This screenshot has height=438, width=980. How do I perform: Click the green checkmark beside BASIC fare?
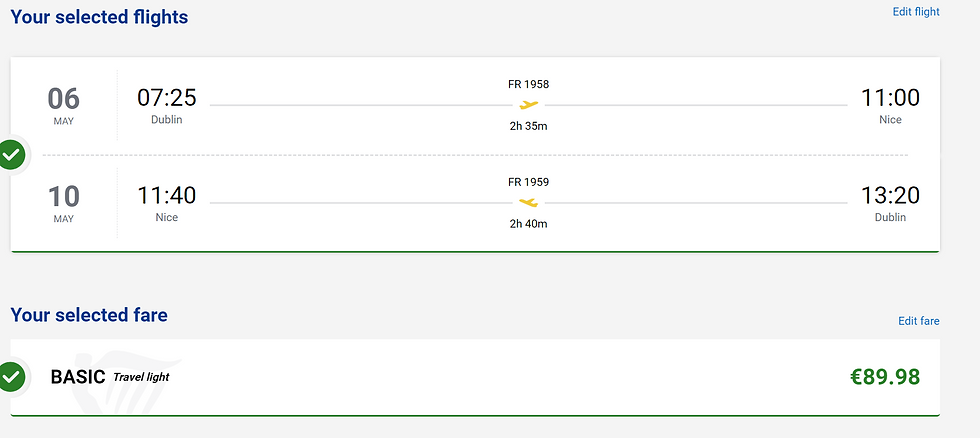click(11, 377)
